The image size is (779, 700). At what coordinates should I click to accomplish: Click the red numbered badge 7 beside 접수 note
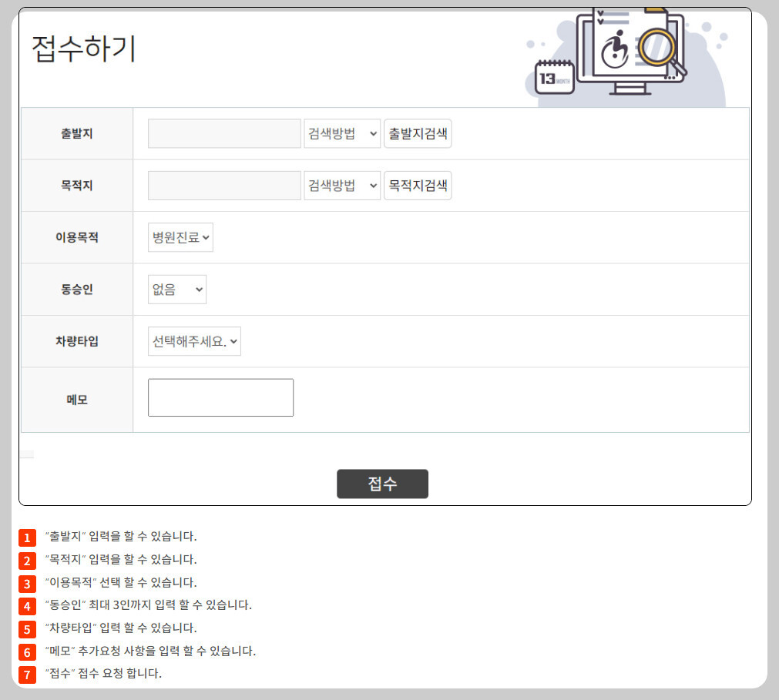(x=27, y=674)
